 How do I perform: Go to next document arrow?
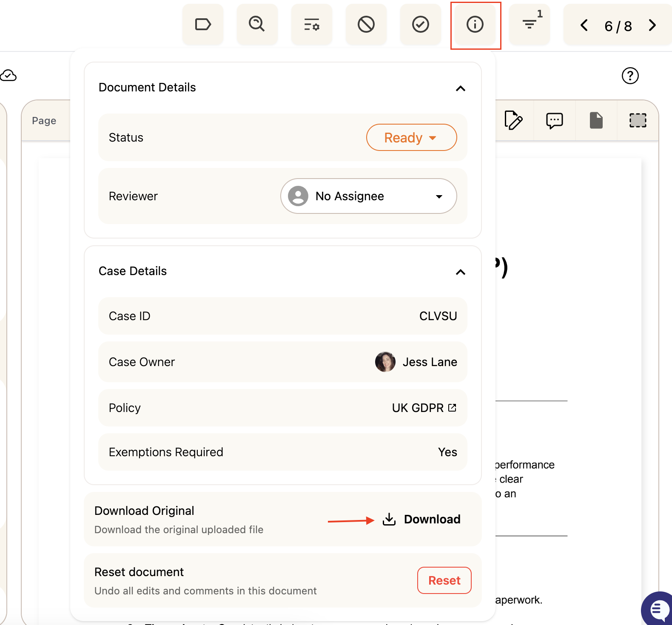[652, 25]
